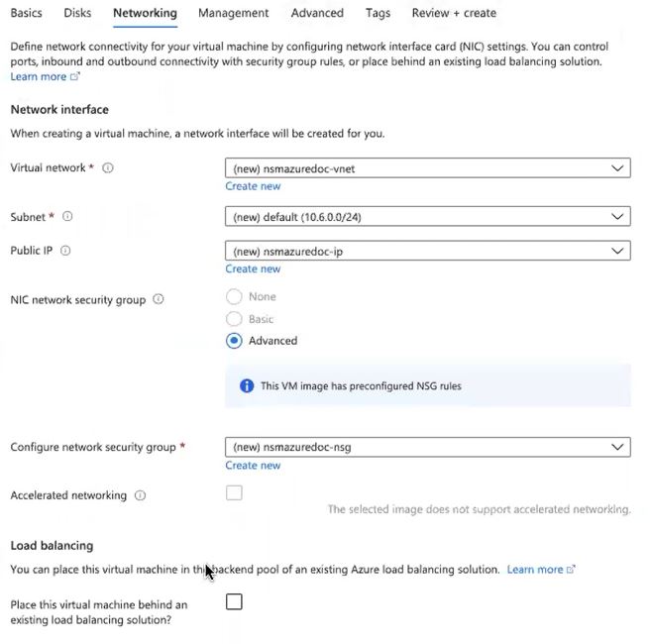The image size is (650, 644).
Task: Select the Basic radio button
Action: pos(234,319)
